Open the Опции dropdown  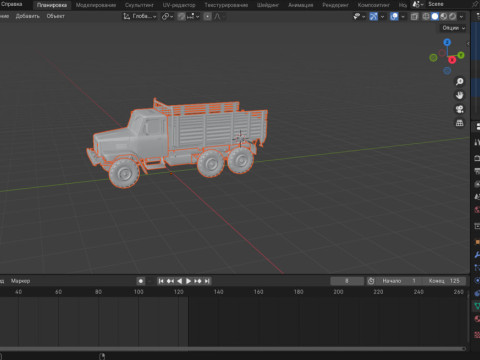tap(453, 28)
